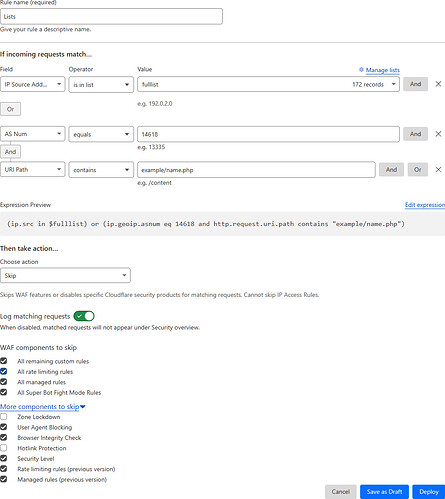Open the 'is in list' operator dropdown
445x499 pixels.
(101, 85)
